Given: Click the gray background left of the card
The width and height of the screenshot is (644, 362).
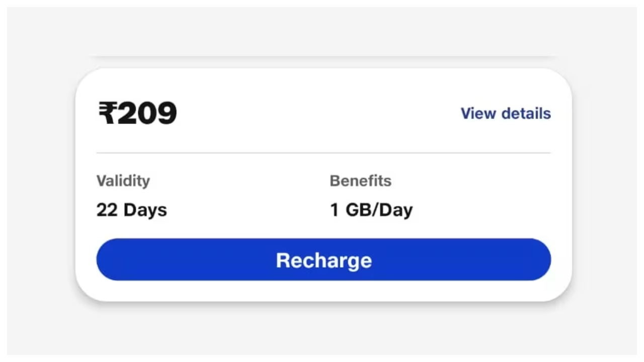Looking at the screenshot, I should point(40,186).
